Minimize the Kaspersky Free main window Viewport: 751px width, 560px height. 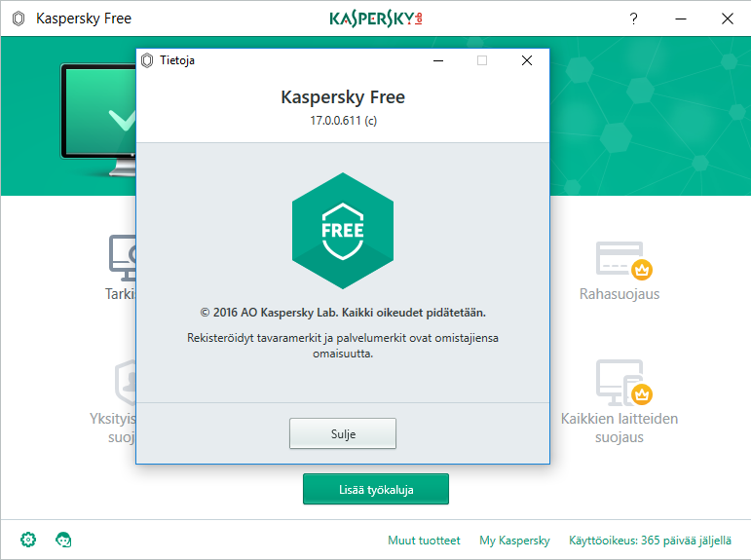click(681, 19)
